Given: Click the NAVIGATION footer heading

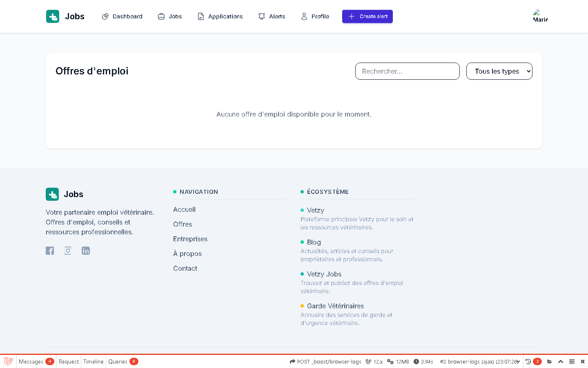Looking at the screenshot, I should point(199,192).
